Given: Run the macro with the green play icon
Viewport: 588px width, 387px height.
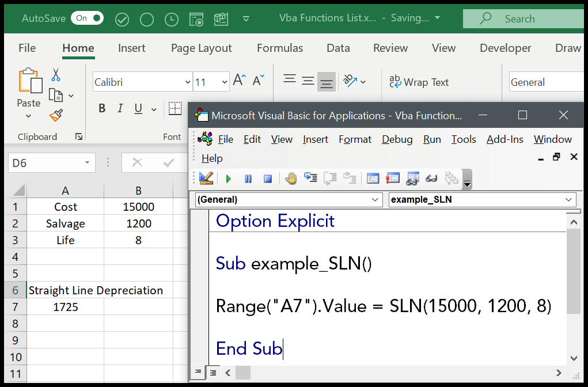Looking at the screenshot, I should (x=229, y=179).
